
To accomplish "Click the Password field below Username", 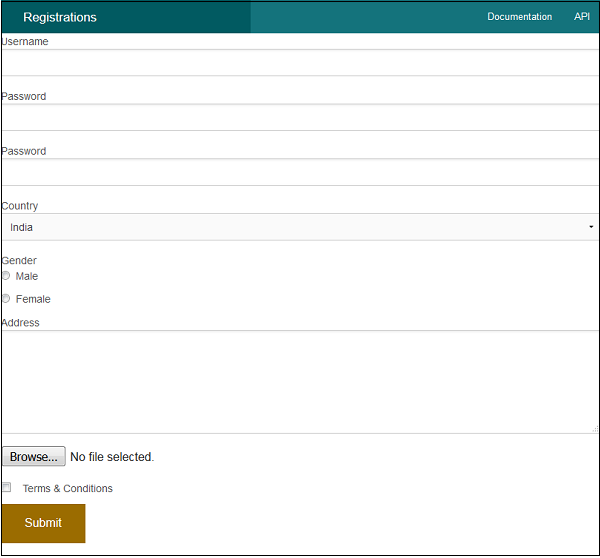I will point(300,117).
